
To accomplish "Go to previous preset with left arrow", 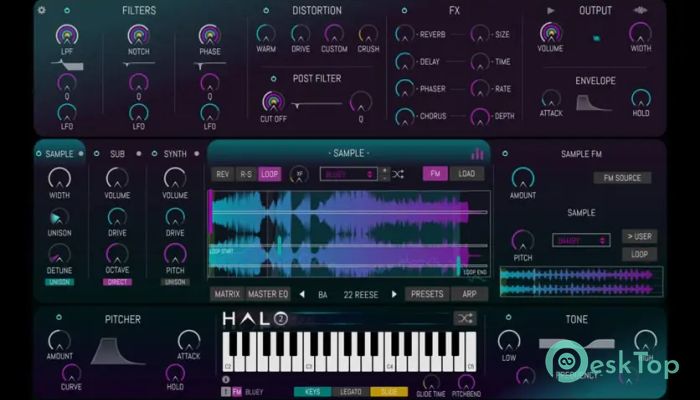I will click(x=302, y=294).
